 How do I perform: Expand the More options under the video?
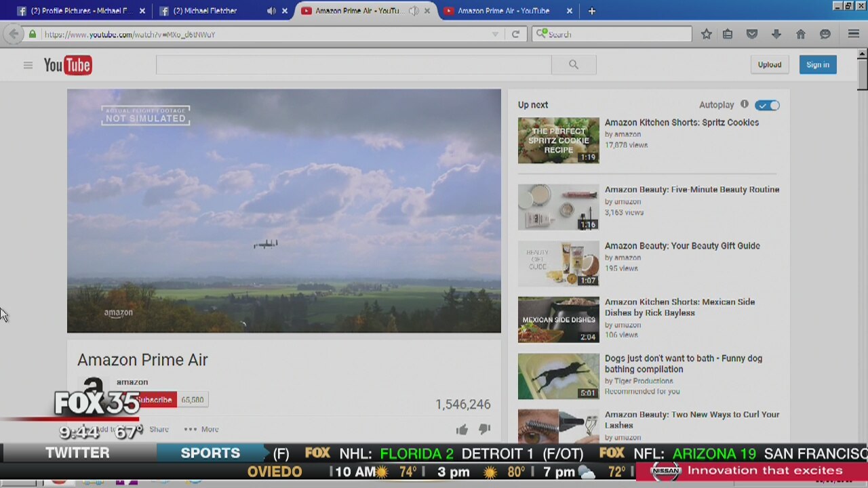[202, 429]
